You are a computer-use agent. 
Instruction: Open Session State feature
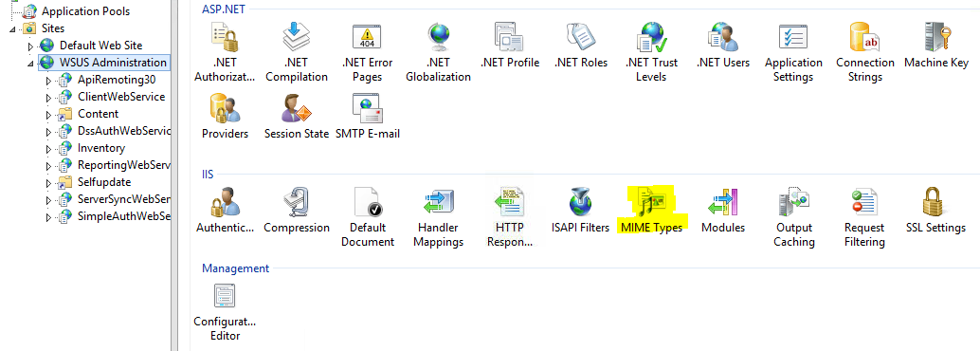click(297, 117)
